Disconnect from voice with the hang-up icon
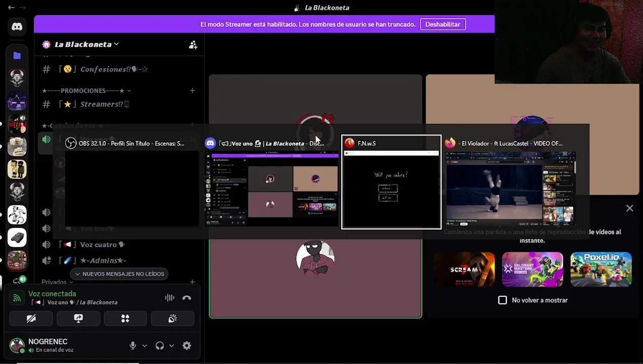Image resolution: width=643 pixels, height=364 pixels. (x=187, y=298)
